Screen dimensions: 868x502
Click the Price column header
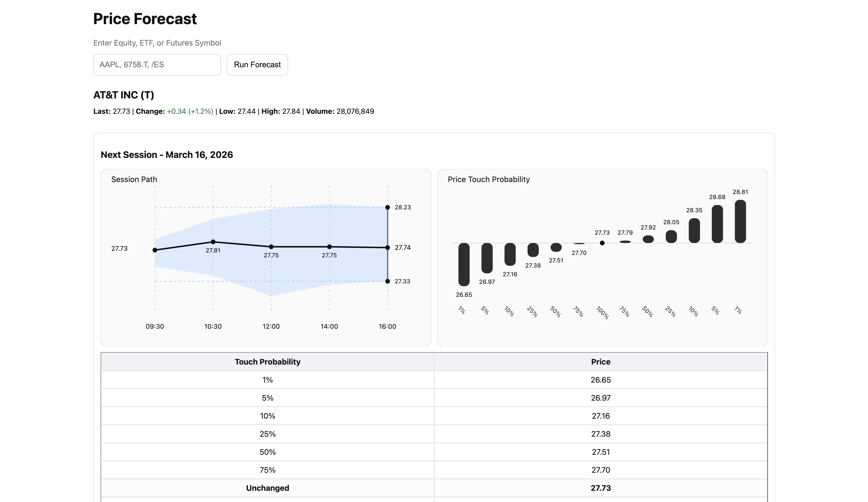pyautogui.click(x=601, y=362)
